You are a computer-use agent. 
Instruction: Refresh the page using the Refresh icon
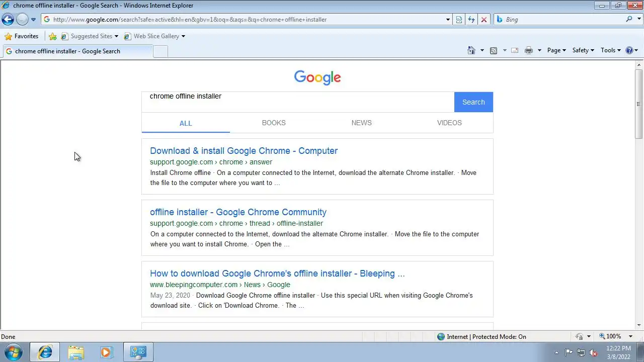point(471,20)
